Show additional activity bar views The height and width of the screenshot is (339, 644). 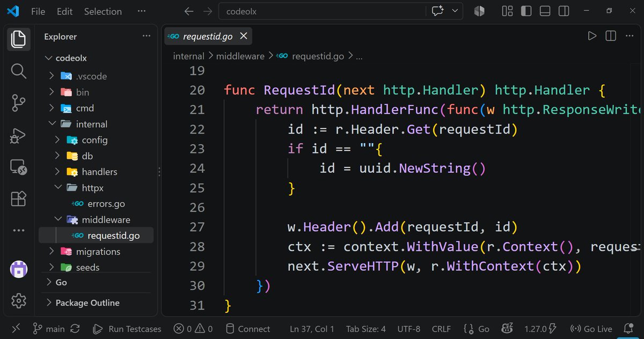(18, 230)
